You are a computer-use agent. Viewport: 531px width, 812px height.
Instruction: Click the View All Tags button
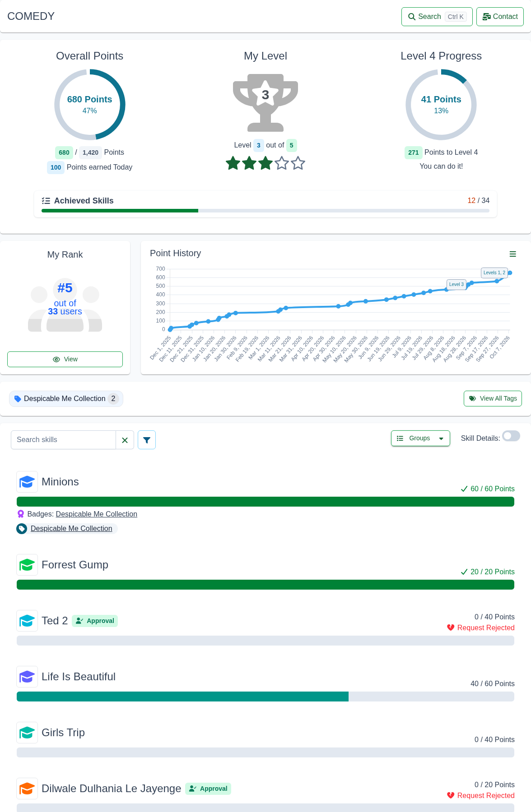point(493,399)
